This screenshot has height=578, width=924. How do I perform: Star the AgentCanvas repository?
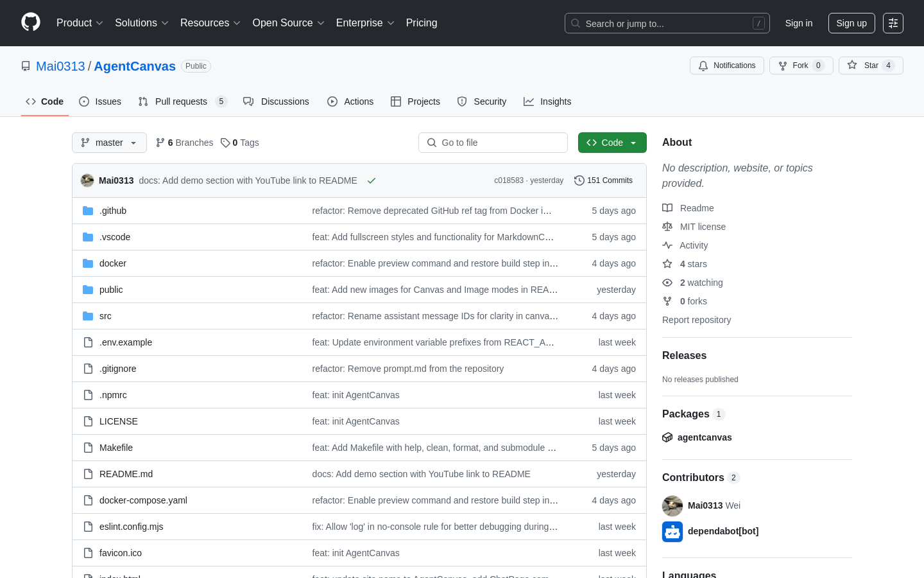coord(871,66)
